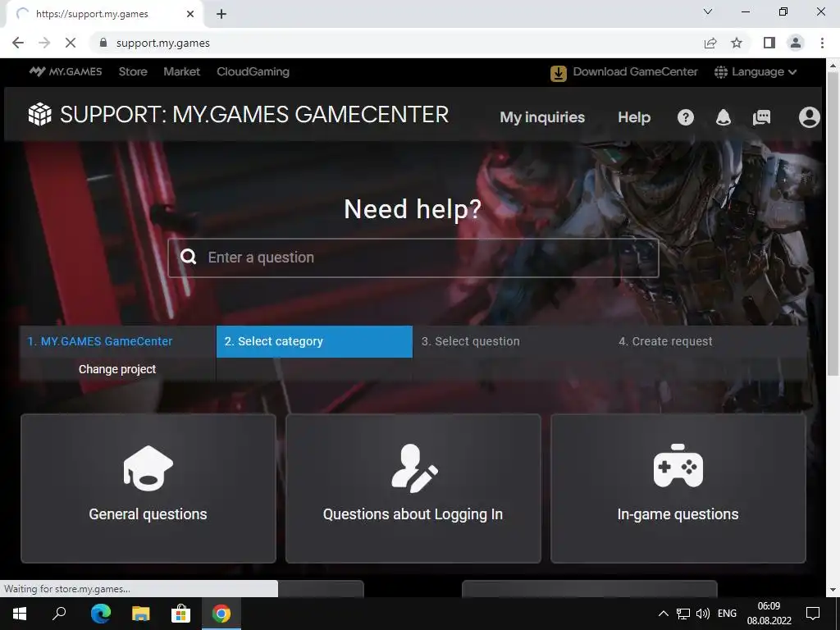Click the Download GameCenter arrow icon
The height and width of the screenshot is (630, 840).
click(558, 73)
